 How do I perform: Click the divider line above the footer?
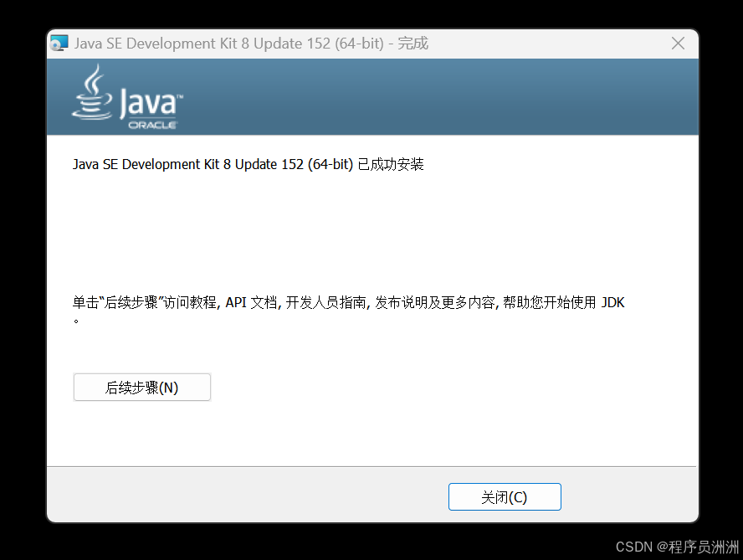[x=371, y=465]
